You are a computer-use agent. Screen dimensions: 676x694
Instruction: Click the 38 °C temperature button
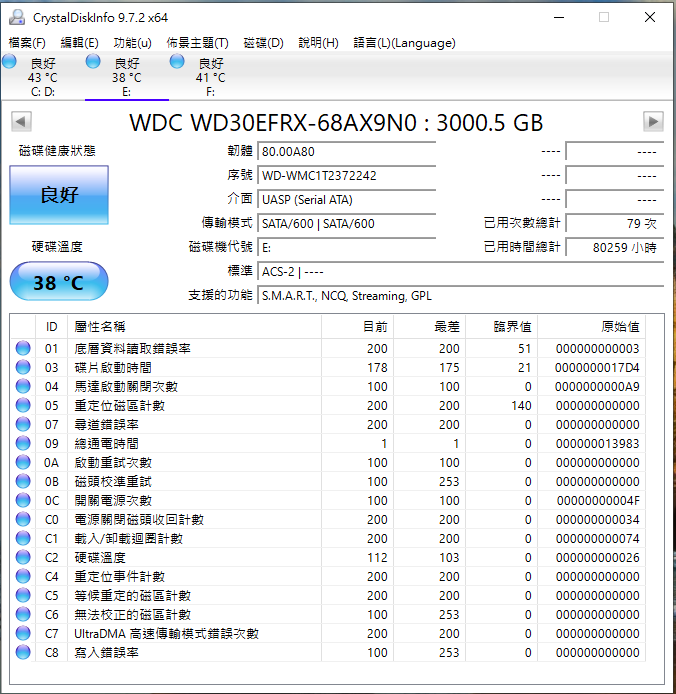[x=58, y=282]
